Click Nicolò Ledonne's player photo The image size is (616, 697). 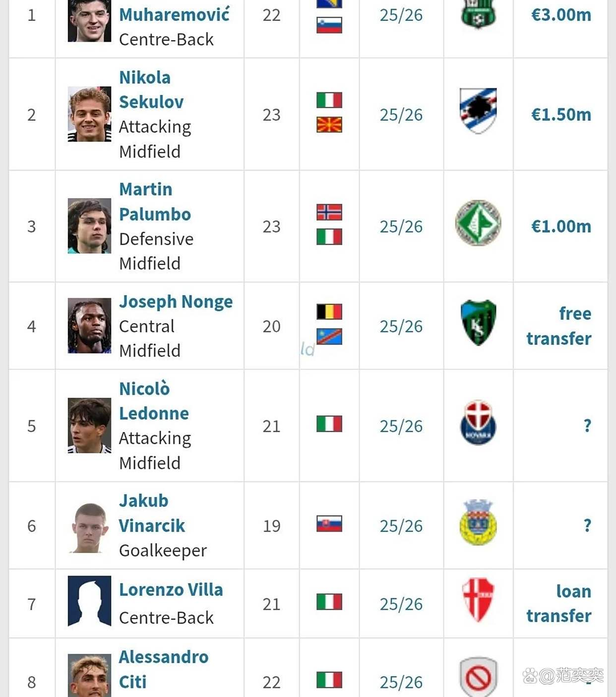tap(89, 426)
